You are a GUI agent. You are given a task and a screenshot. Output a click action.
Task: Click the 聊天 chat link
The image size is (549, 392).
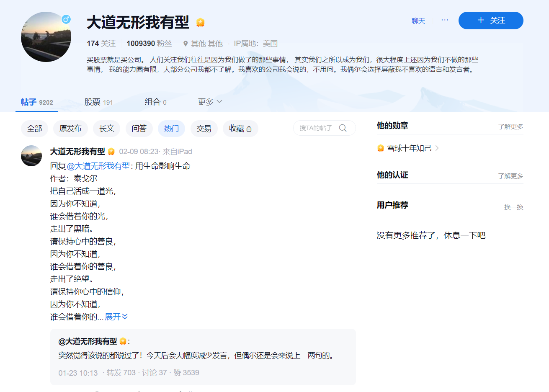tap(418, 21)
